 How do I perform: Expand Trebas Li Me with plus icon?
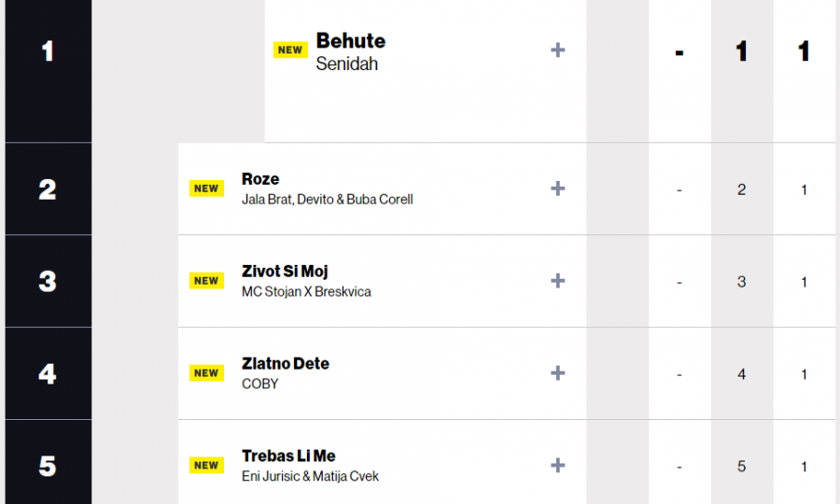[x=558, y=466]
